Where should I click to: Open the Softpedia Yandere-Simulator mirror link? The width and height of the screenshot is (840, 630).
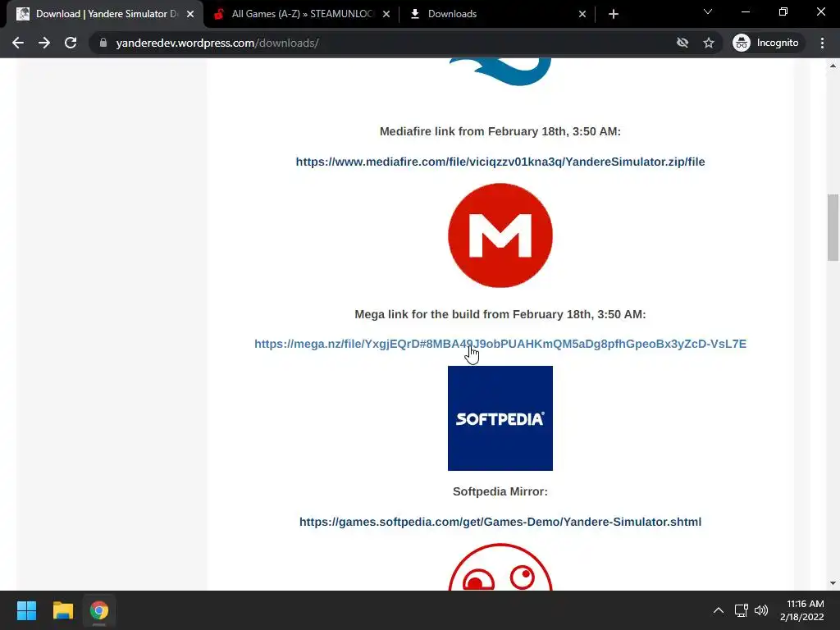pos(500,522)
